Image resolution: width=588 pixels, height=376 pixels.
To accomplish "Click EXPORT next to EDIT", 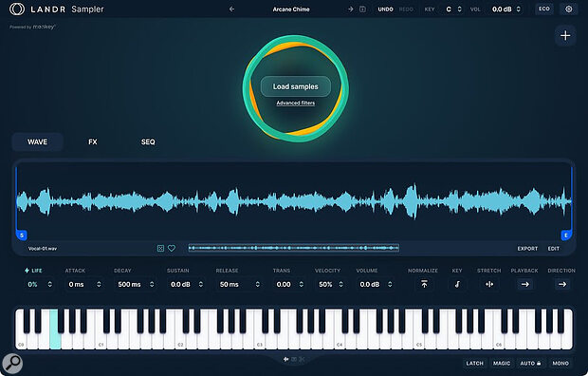I will (x=527, y=249).
